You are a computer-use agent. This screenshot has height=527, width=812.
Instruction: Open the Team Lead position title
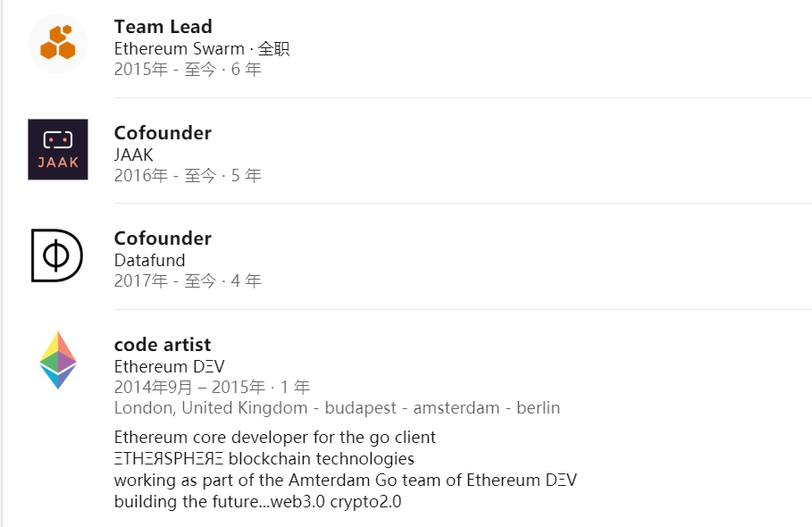163,27
